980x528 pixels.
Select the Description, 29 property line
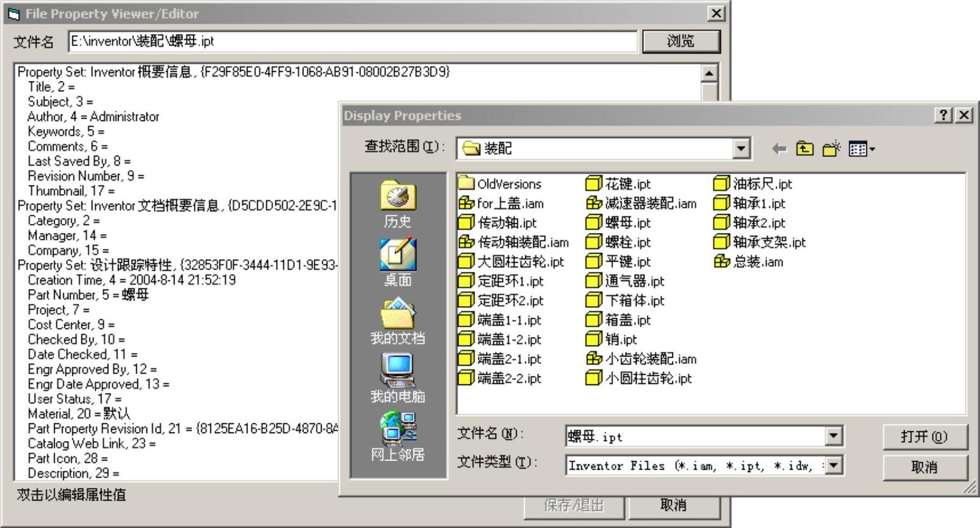click(74, 473)
